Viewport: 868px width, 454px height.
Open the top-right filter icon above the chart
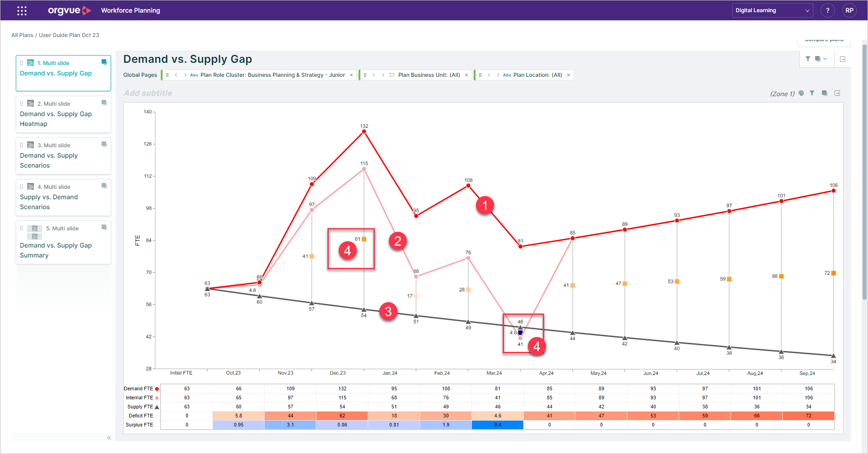point(808,59)
